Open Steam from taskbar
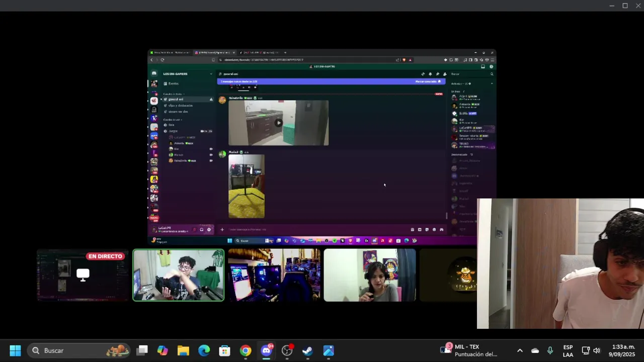This screenshot has width=644, height=362. (307, 350)
